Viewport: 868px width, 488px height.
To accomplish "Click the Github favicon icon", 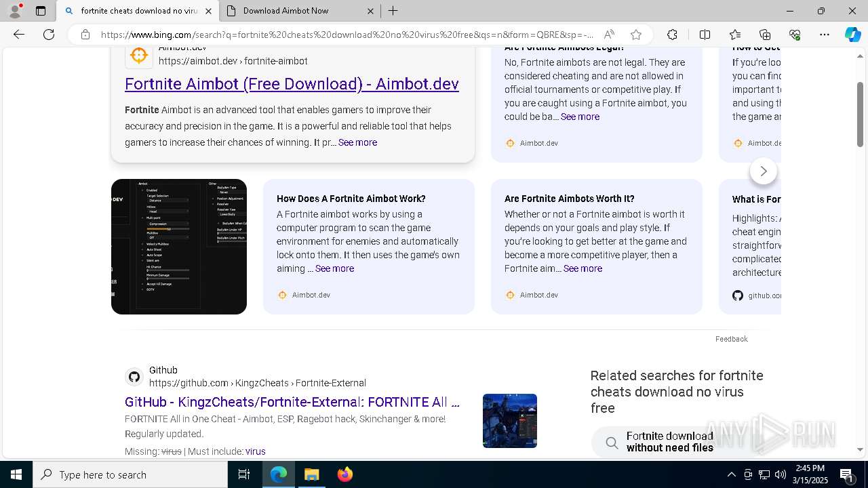I will (x=134, y=376).
